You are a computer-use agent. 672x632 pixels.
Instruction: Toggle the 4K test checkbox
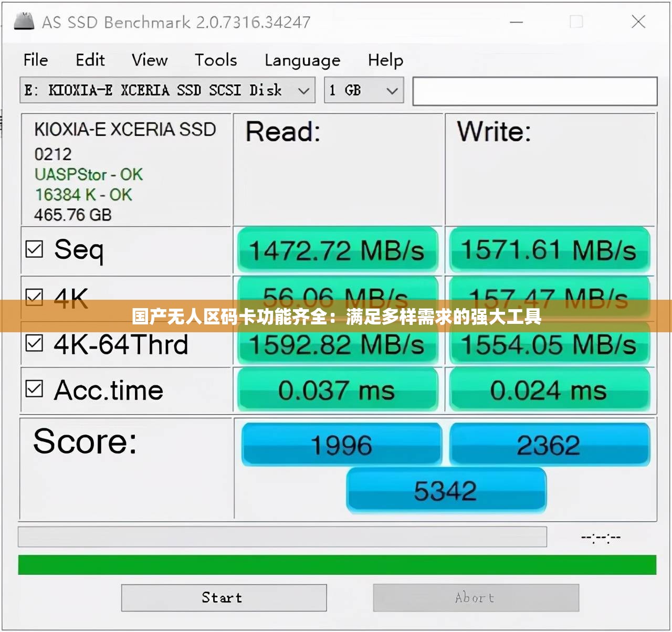point(35,297)
